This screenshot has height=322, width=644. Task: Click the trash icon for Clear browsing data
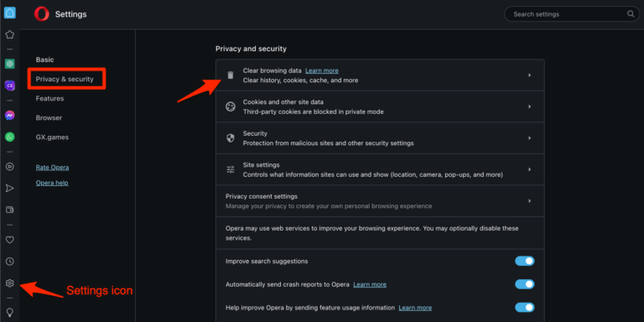231,75
